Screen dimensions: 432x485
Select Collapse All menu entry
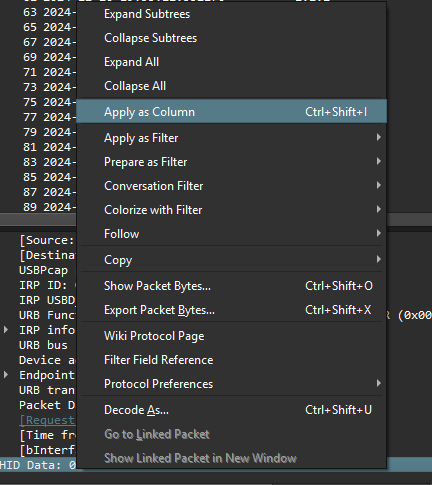(231, 86)
